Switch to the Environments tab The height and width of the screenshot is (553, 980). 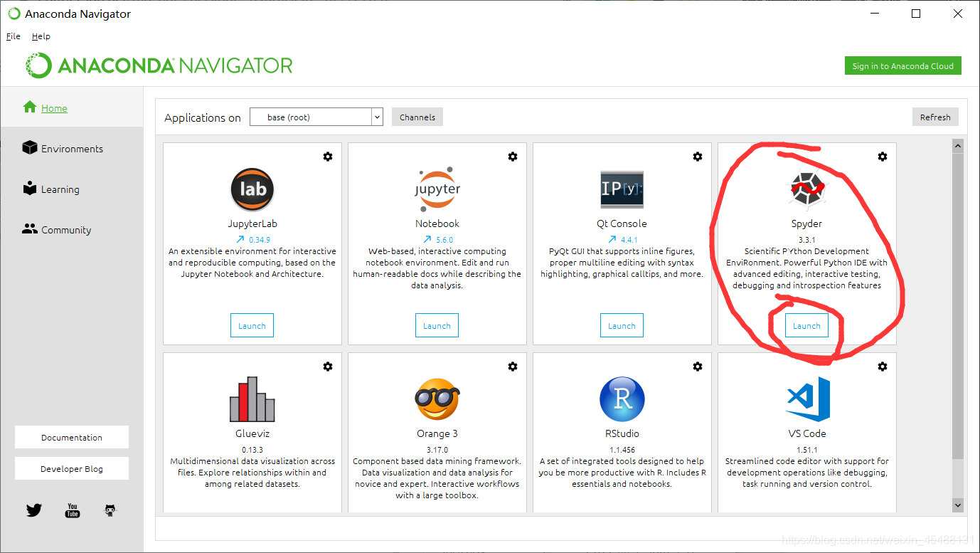tap(72, 148)
